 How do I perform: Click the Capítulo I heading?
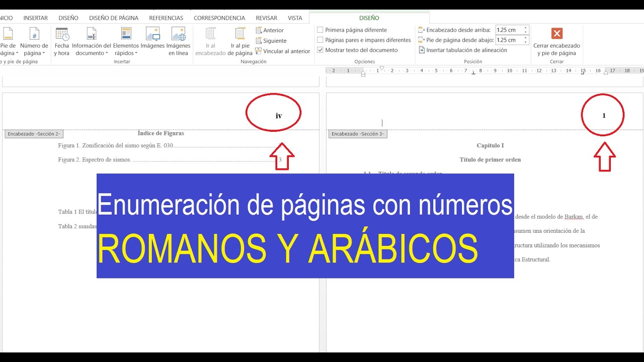click(491, 146)
